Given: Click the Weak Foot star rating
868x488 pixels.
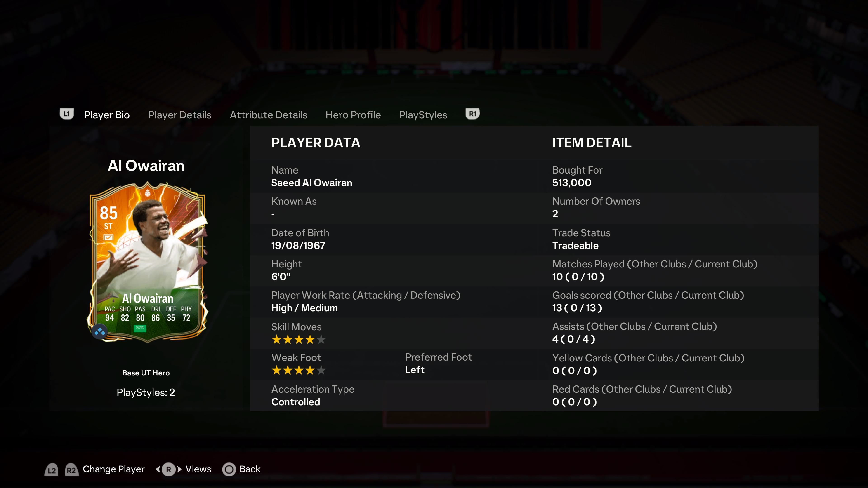Looking at the screenshot, I should [299, 371].
